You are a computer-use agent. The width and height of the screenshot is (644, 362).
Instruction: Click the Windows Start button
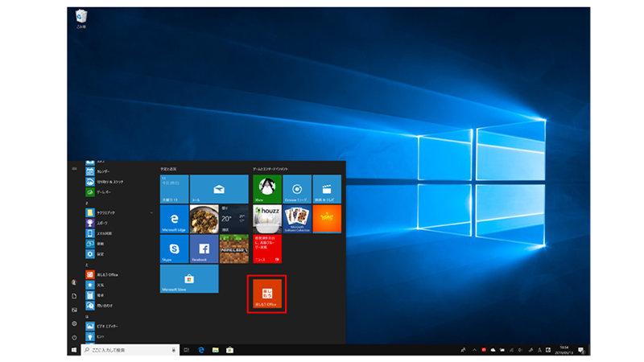pyautogui.click(x=74, y=350)
